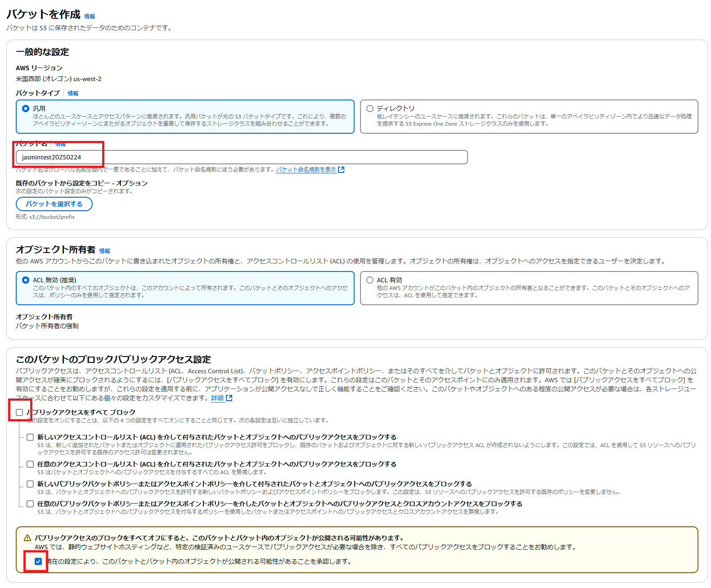Click the バケットを選択する button

[54, 204]
